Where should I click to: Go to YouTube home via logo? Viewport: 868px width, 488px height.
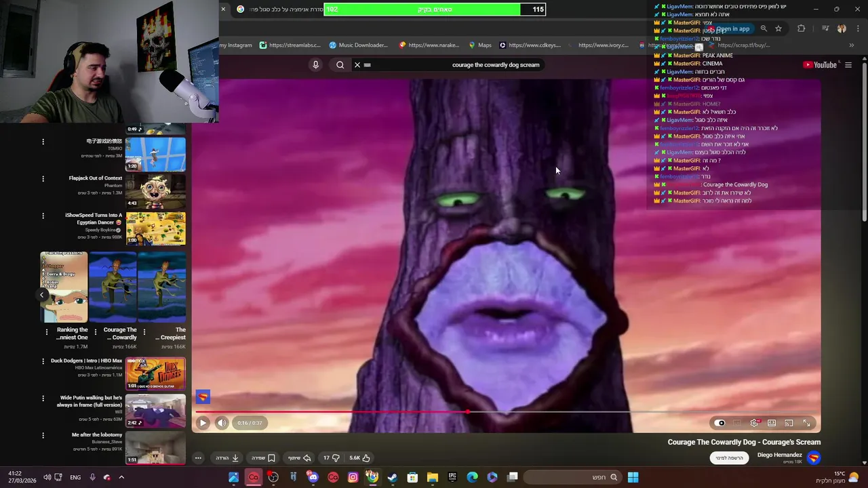(x=820, y=65)
